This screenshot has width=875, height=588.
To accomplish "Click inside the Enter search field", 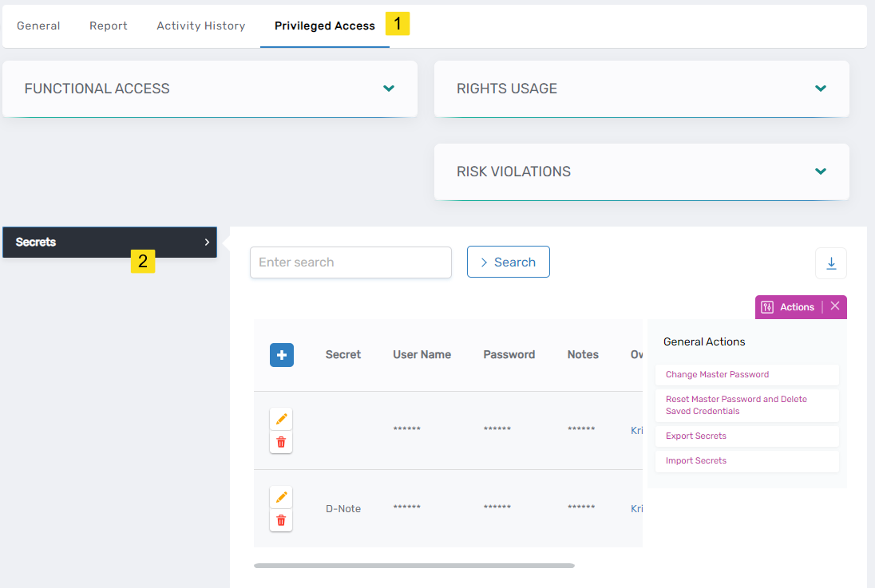I will (350, 262).
